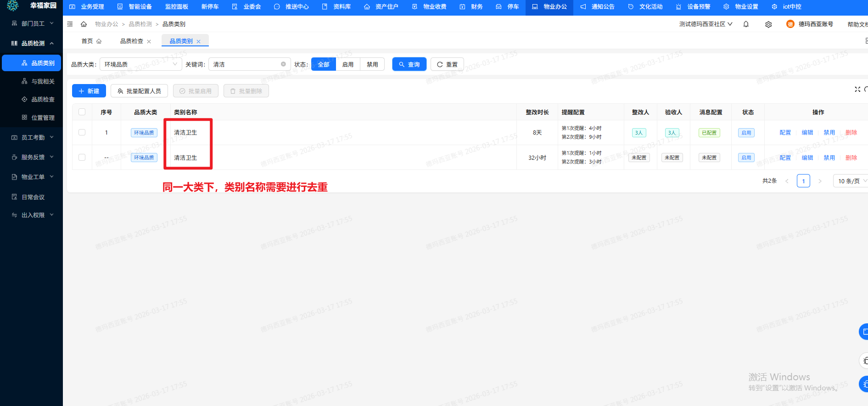Image resolution: width=868 pixels, height=406 pixels.
Task: Click 删除 link in first row
Action: click(x=851, y=132)
